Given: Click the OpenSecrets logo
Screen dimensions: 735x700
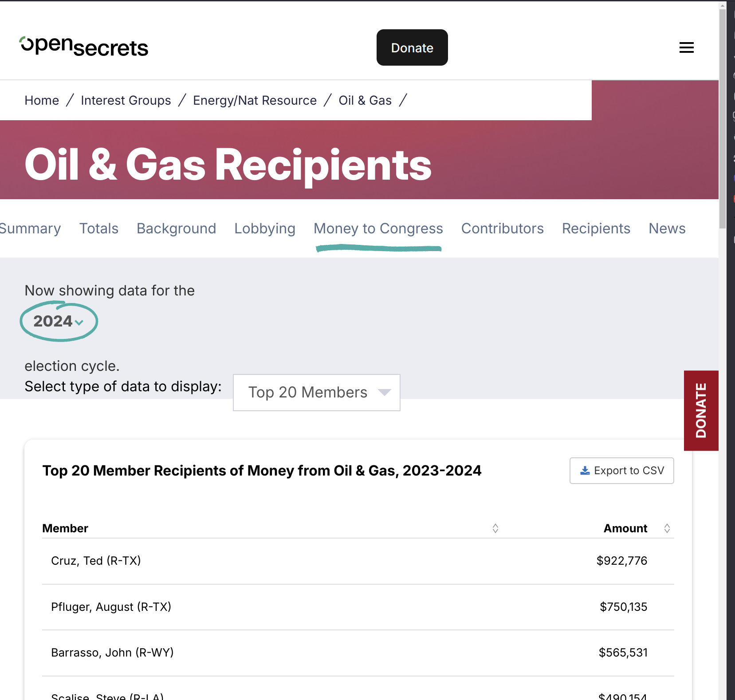Looking at the screenshot, I should (84, 47).
